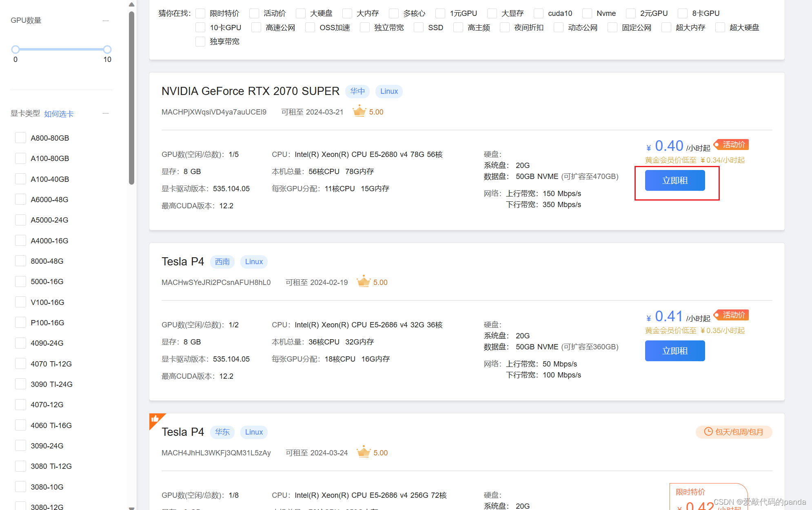The image size is (812, 510).
Task: Enable the 限时特价 filter checkbox
Action: coord(200,13)
